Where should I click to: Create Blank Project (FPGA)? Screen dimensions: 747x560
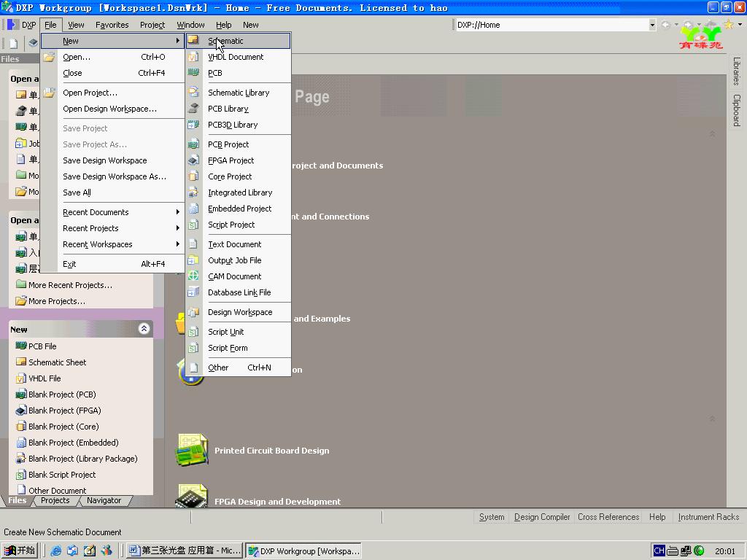[65, 411]
